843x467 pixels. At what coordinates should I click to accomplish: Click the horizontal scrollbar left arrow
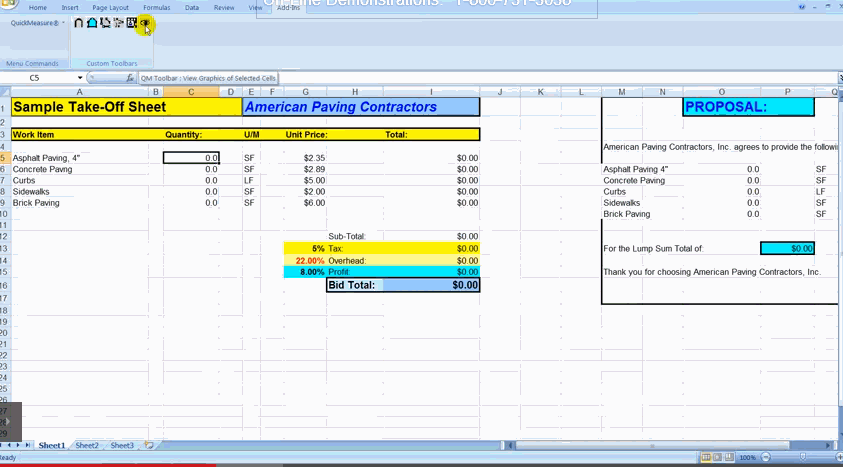tap(511, 445)
